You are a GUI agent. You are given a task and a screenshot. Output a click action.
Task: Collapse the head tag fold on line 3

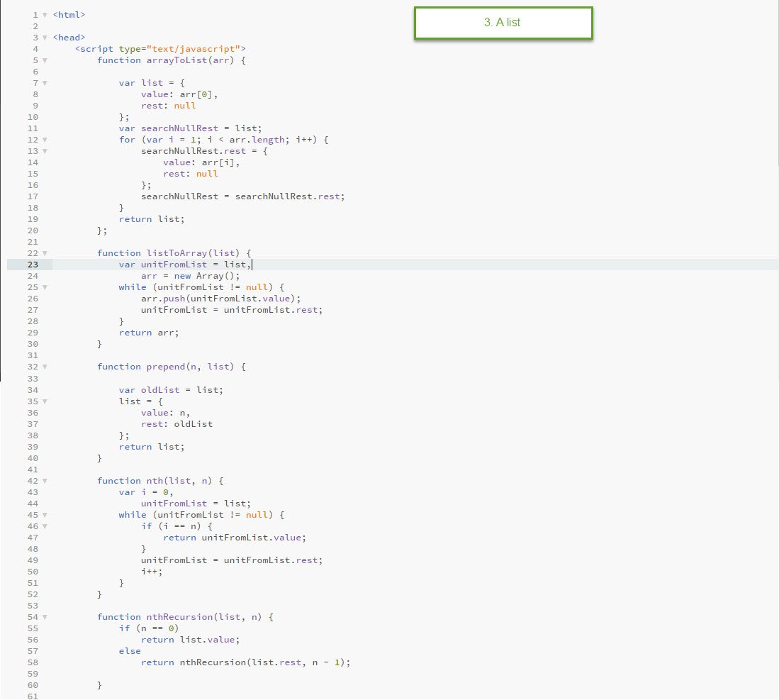pyautogui.click(x=45, y=38)
